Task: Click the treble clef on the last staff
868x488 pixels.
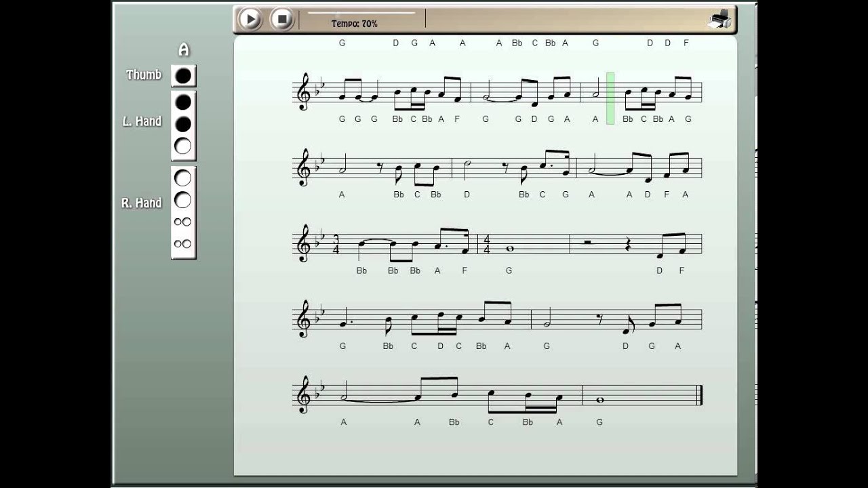Action: pos(303,396)
